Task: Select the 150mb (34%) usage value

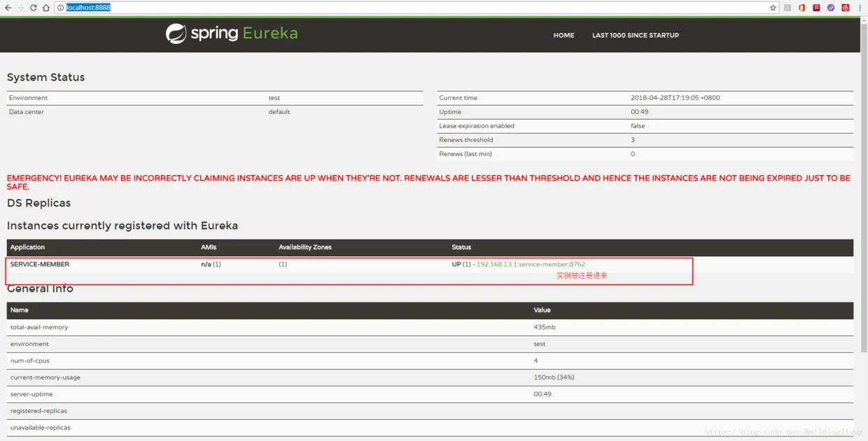Action: click(x=554, y=378)
